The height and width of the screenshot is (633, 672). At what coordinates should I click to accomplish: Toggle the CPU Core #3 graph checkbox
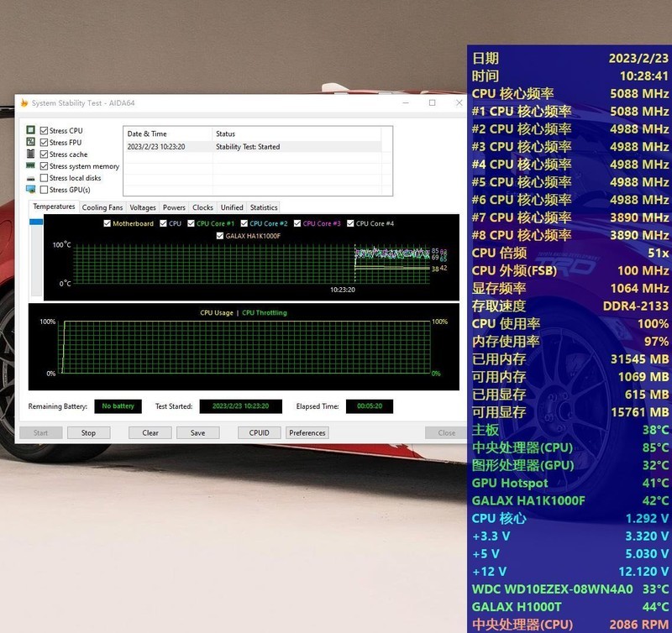click(x=297, y=224)
